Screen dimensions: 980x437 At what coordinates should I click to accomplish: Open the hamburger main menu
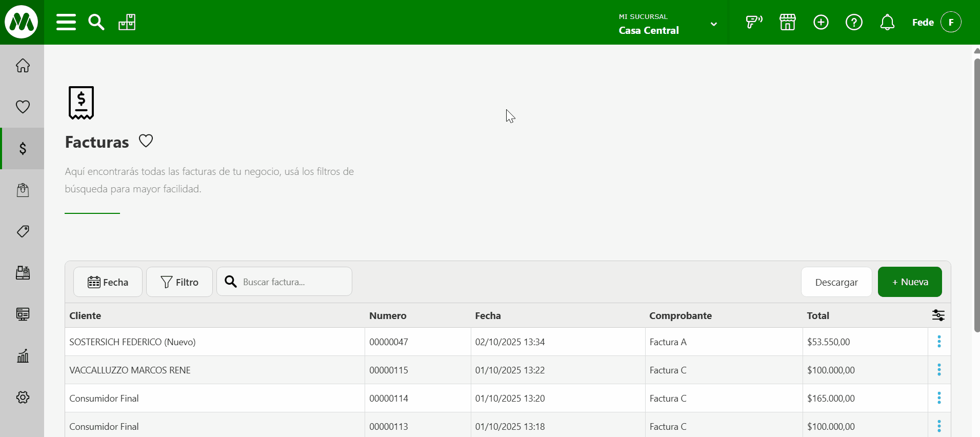pyautogui.click(x=66, y=23)
